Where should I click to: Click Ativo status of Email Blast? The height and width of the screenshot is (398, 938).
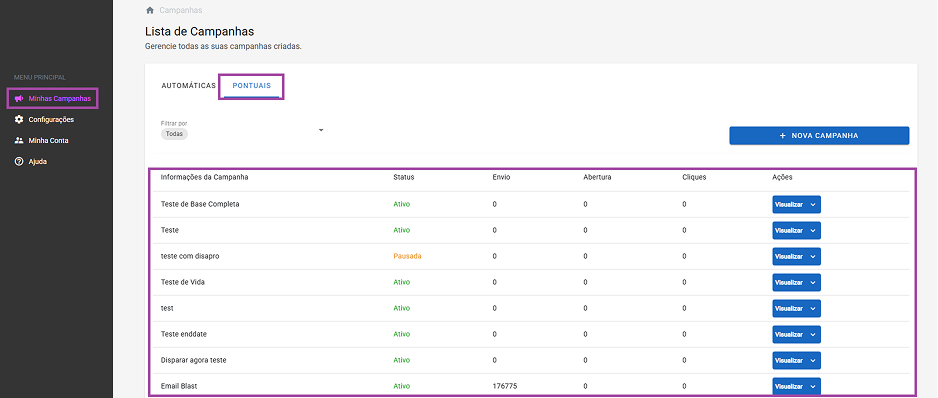pyautogui.click(x=401, y=386)
